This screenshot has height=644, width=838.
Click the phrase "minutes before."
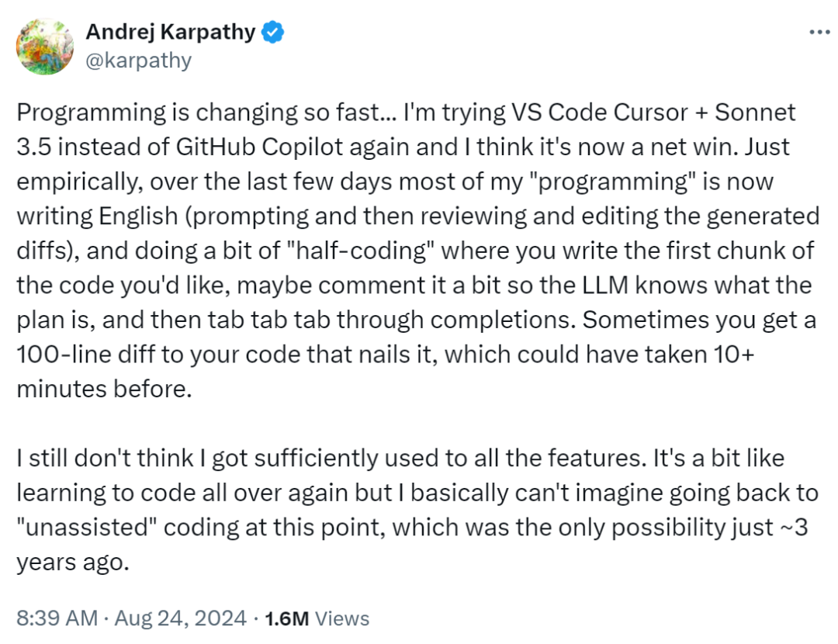(104, 387)
